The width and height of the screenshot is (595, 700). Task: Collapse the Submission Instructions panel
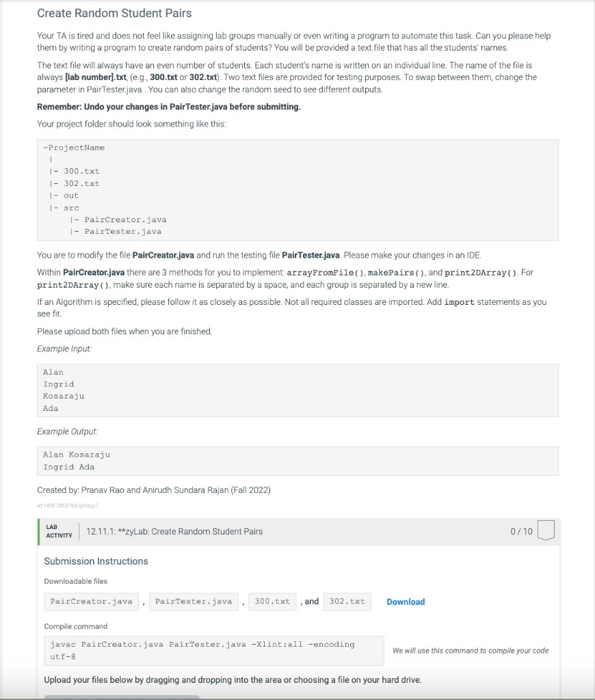[x=96, y=561]
